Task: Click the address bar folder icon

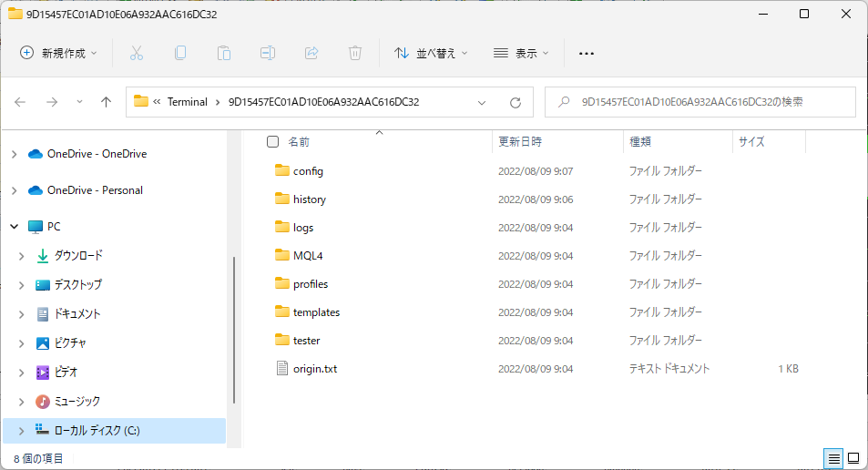Action: point(141,101)
